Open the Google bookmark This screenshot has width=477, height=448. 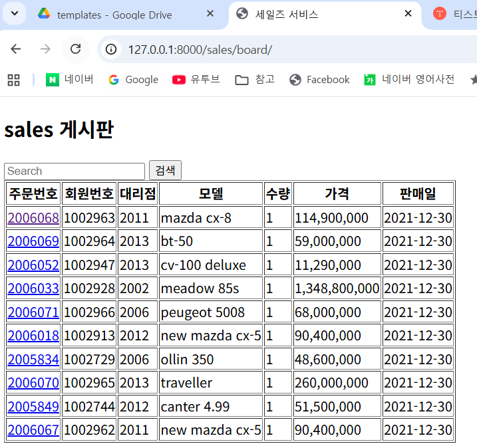tap(133, 80)
